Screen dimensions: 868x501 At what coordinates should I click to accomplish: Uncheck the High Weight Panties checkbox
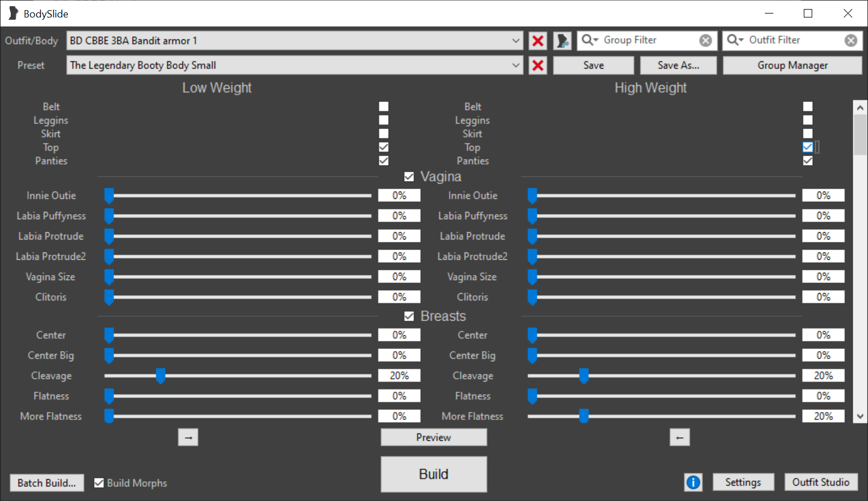(808, 161)
